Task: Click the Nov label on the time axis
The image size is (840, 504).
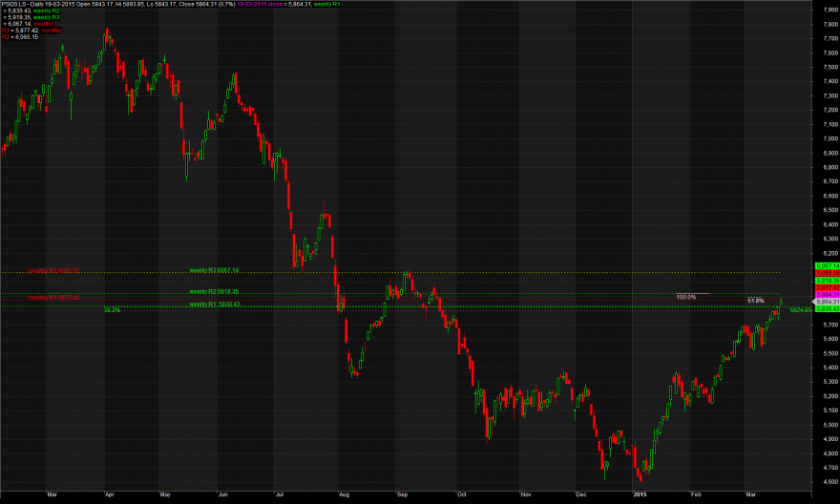Action: 526,494
